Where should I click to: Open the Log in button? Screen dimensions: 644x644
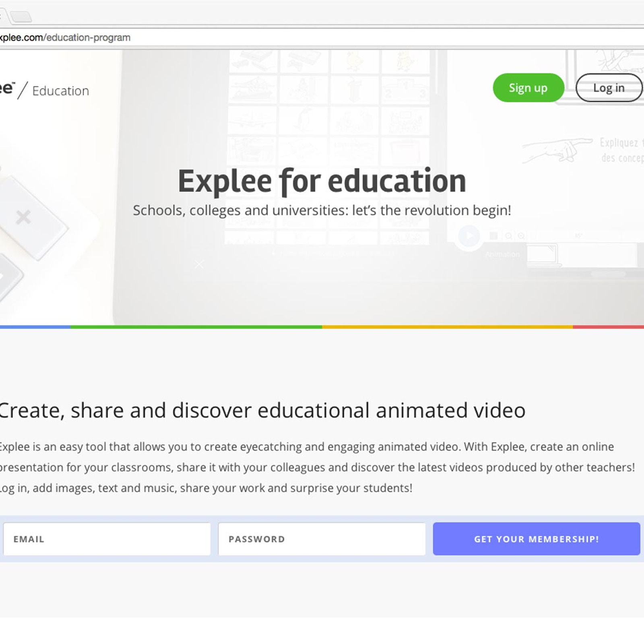pyautogui.click(x=609, y=88)
